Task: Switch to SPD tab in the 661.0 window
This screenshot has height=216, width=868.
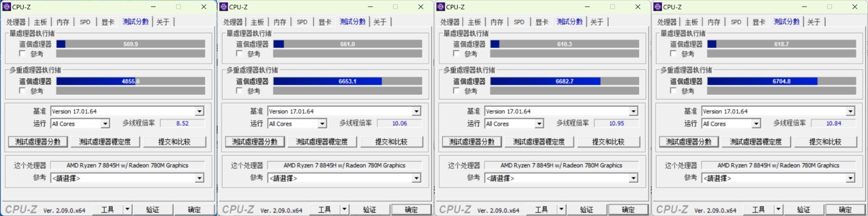Action: pyautogui.click(x=302, y=22)
